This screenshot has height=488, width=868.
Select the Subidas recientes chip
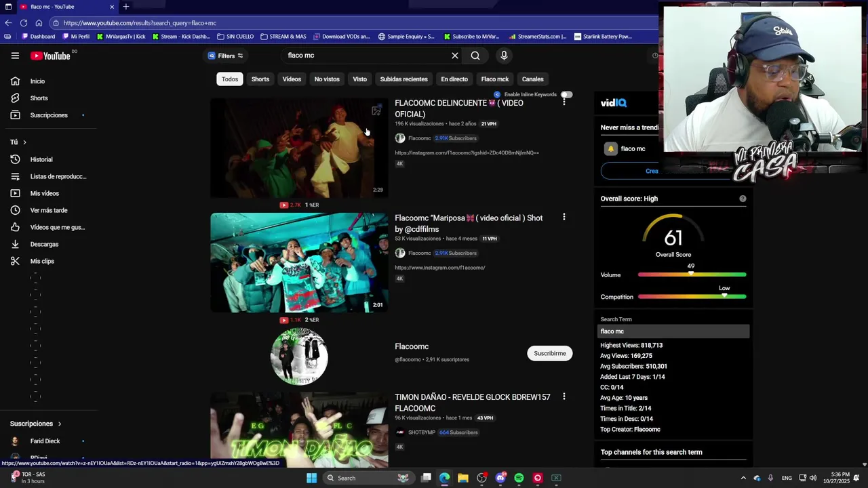pyautogui.click(x=403, y=79)
